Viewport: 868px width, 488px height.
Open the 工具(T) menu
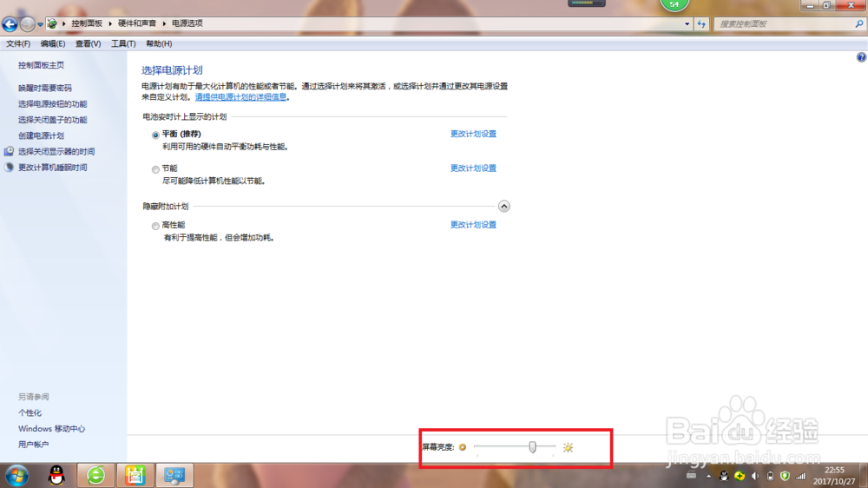[123, 43]
